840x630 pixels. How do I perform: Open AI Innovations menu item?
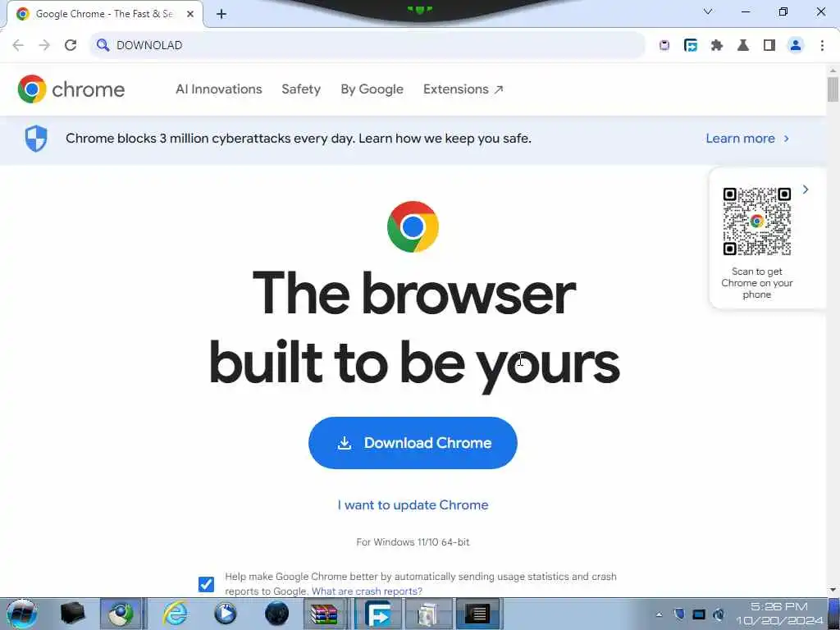click(218, 89)
